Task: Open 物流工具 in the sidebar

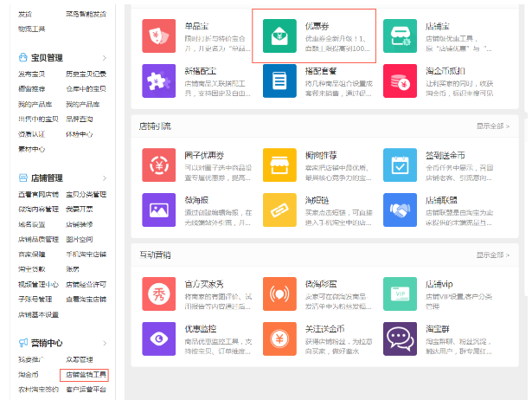Action: tap(31, 29)
